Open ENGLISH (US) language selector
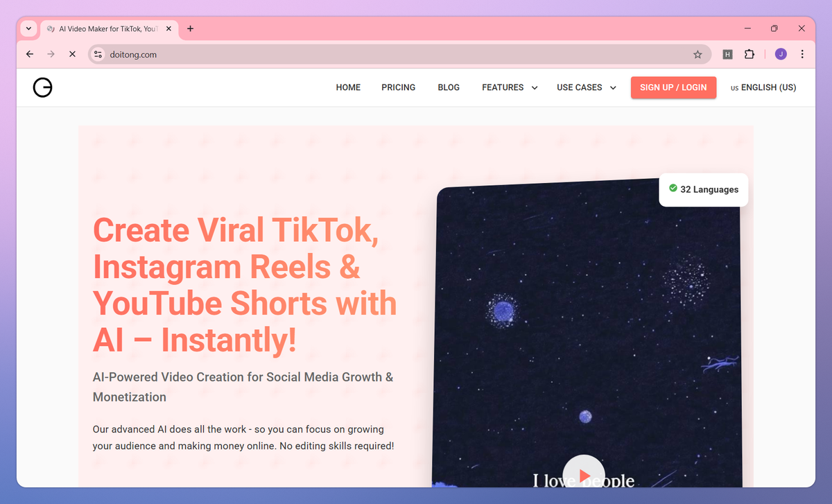The height and width of the screenshot is (504, 832). coord(763,87)
